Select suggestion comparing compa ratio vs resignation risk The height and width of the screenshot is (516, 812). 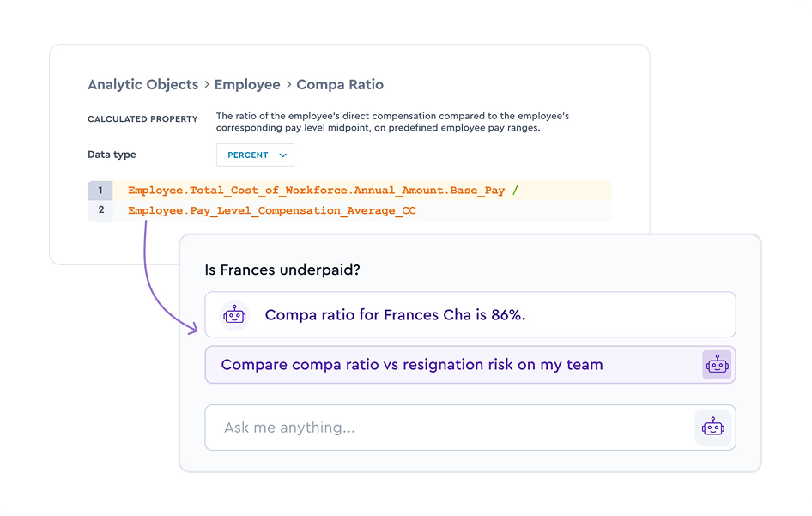tap(412, 364)
